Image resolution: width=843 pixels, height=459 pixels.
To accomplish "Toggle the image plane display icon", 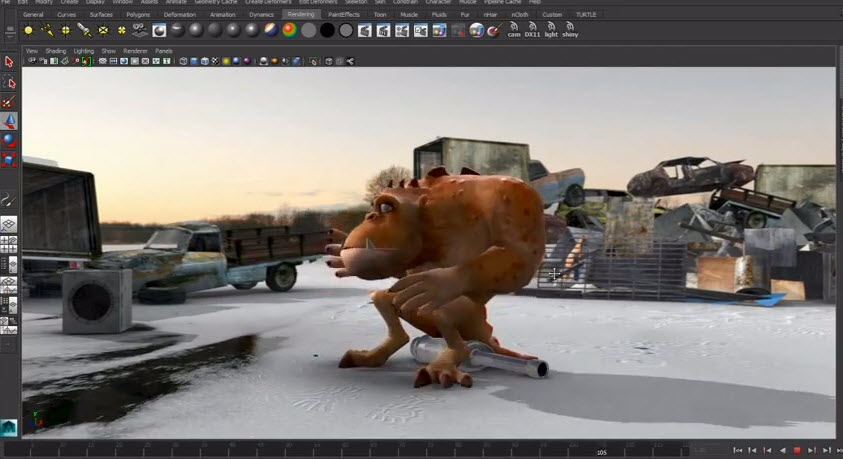I will coord(65,61).
